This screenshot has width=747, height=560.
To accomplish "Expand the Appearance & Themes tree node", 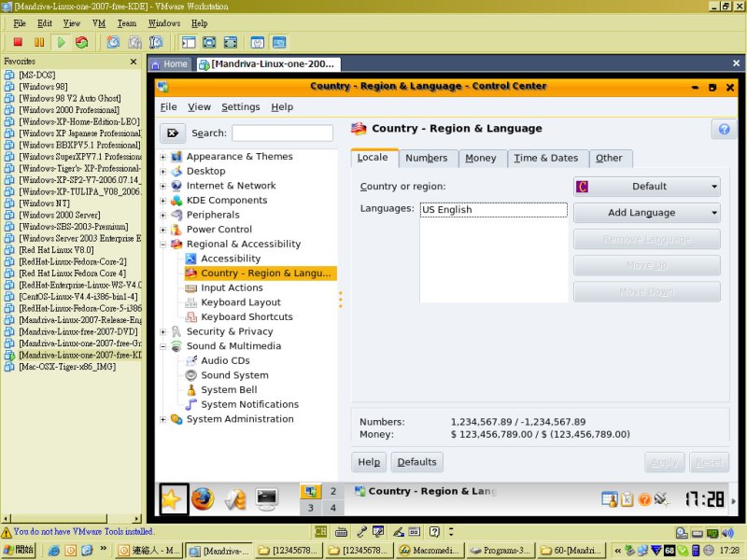I will coord(163,157).
